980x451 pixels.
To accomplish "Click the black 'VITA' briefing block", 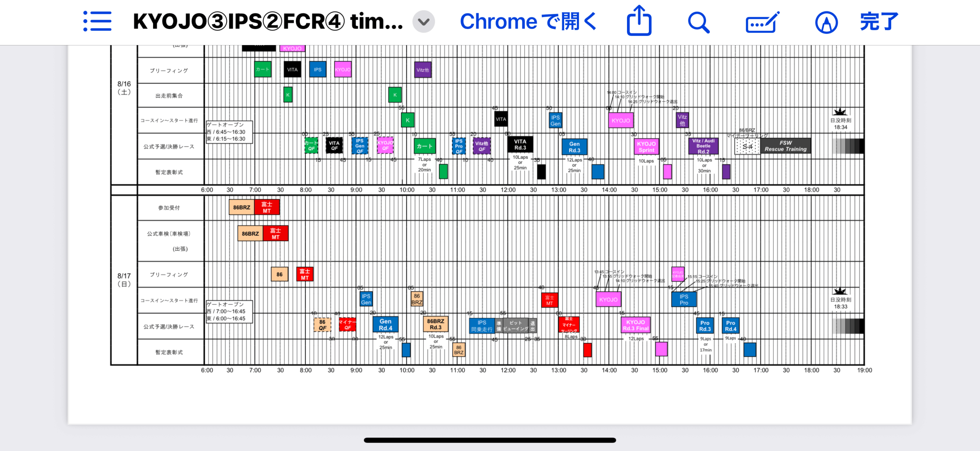I will 292,69.
